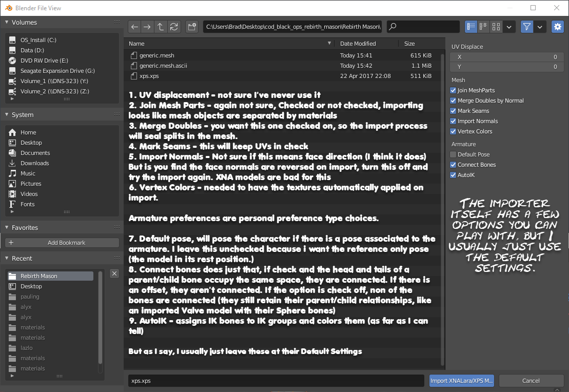Go back to previous folder
The image size is (569, 392).
tap(134, 27)
